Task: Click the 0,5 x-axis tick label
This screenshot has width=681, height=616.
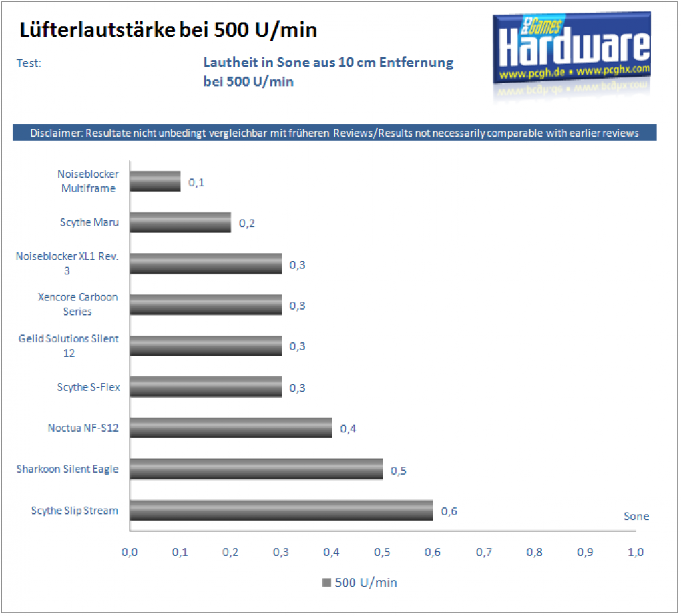Action: [x=383, y=553]
